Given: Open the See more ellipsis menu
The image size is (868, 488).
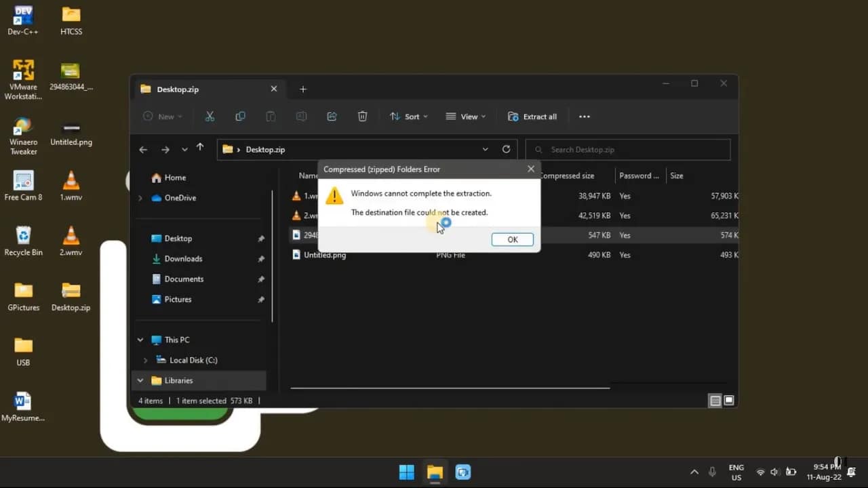Looking at the screenshot, I should 584,116.
